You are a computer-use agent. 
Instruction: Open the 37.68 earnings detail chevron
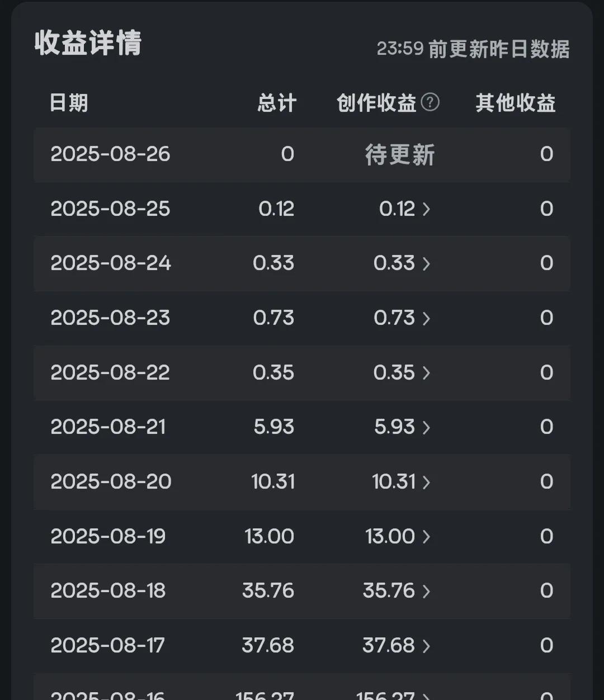point(426,646)
